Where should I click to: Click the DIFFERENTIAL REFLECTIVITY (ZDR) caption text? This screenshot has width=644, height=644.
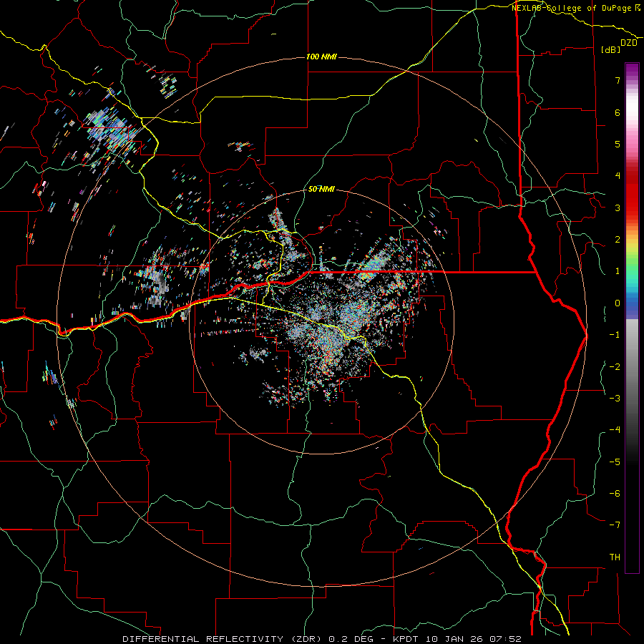[223, 639]
